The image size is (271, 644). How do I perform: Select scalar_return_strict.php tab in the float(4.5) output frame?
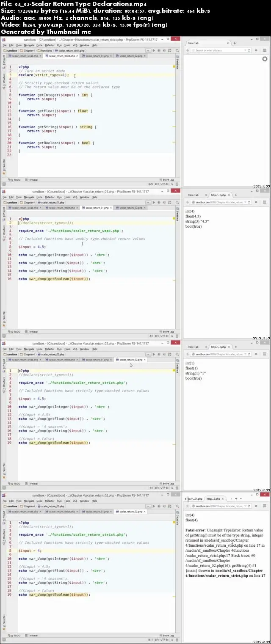(61, 208)
